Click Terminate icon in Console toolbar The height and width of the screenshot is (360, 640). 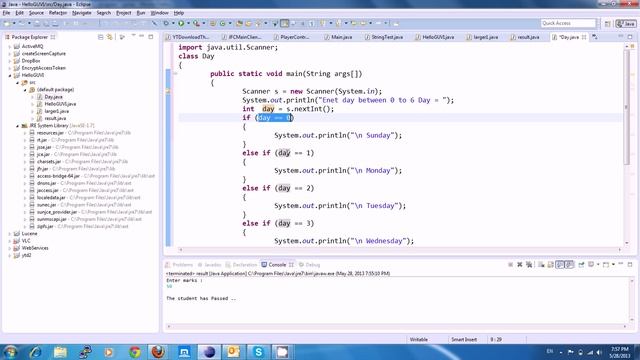510,265
